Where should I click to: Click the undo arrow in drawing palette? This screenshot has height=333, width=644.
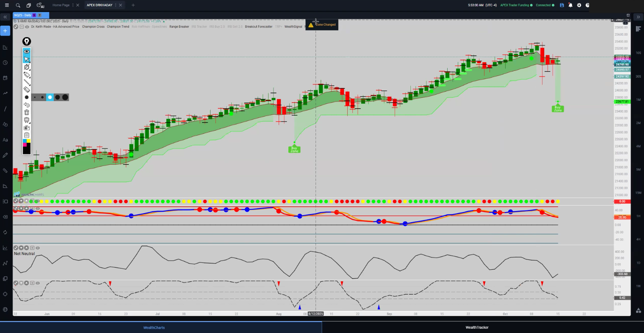(x=27, y=105)
